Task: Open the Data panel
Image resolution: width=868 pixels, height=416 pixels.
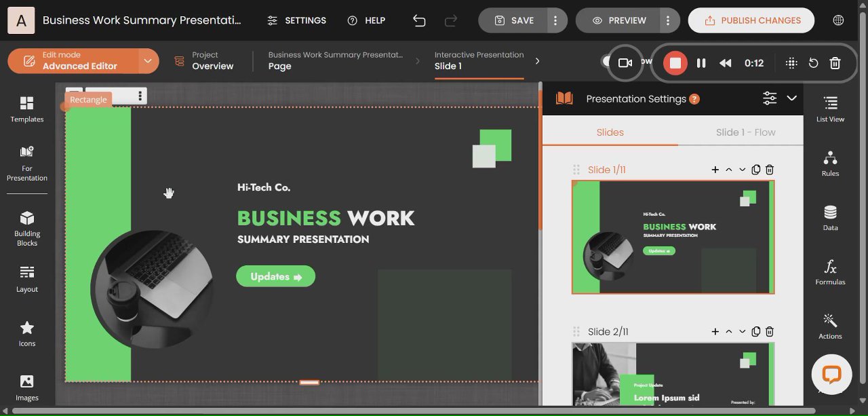Action: click(x=830, y=218)
